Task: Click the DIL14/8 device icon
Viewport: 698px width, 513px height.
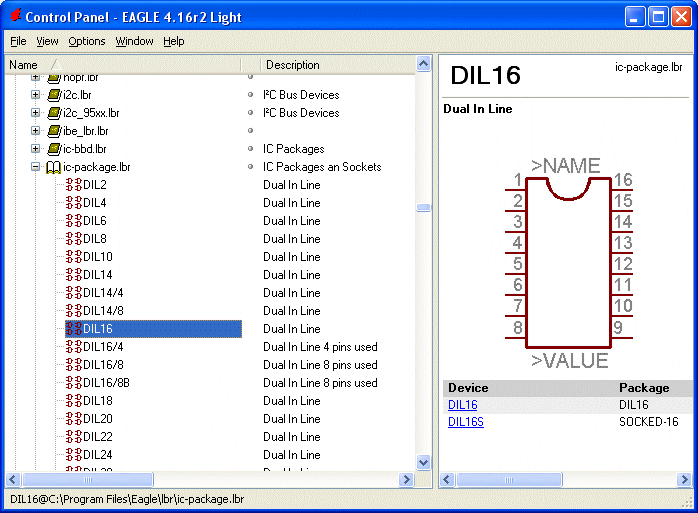Action: coord(74,310)
